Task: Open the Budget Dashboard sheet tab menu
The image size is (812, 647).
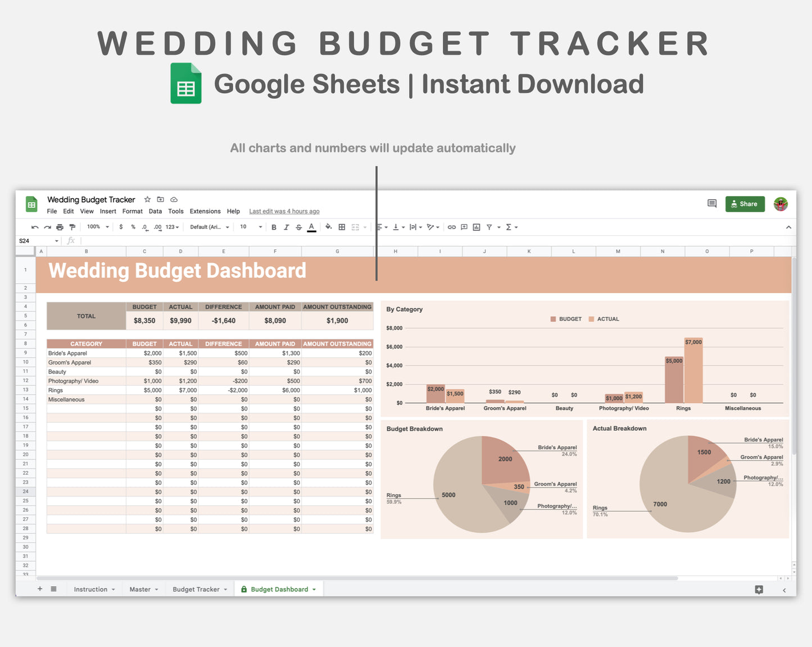Action: pyautogui.click(x=313, y=589)
